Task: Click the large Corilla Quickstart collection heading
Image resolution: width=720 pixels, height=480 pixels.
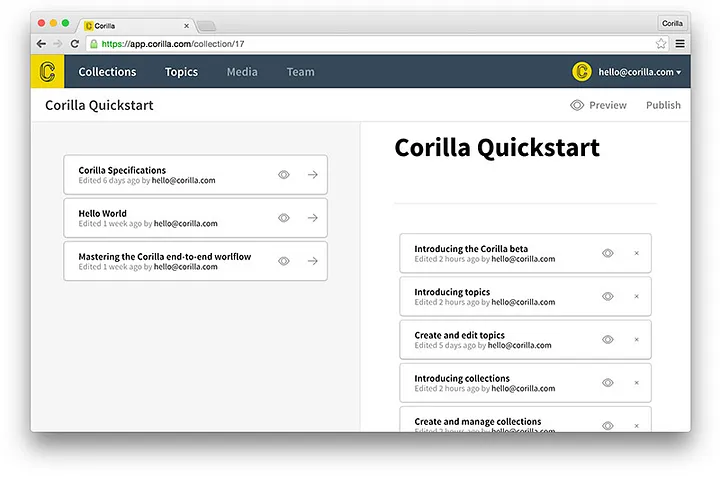Action: coord(497,148)
